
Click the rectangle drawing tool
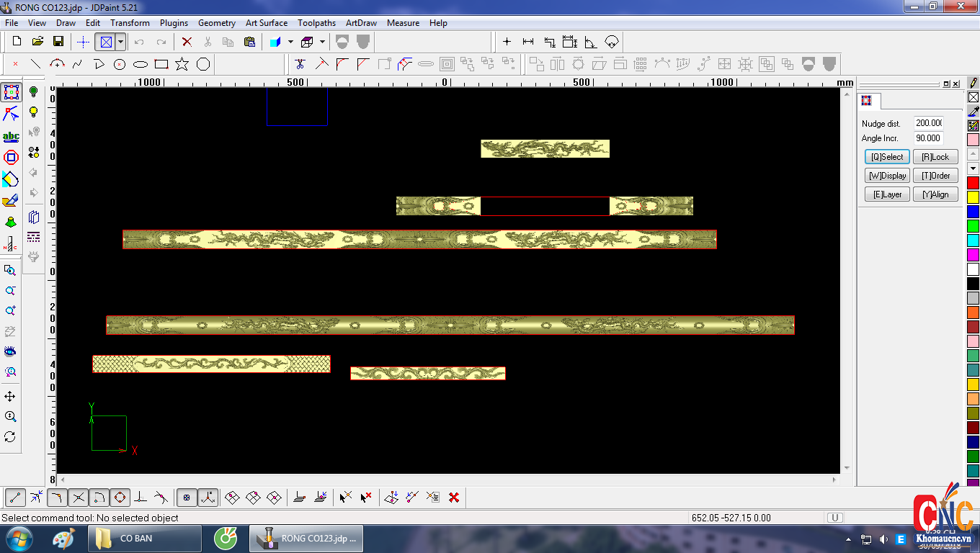[161, 64]
